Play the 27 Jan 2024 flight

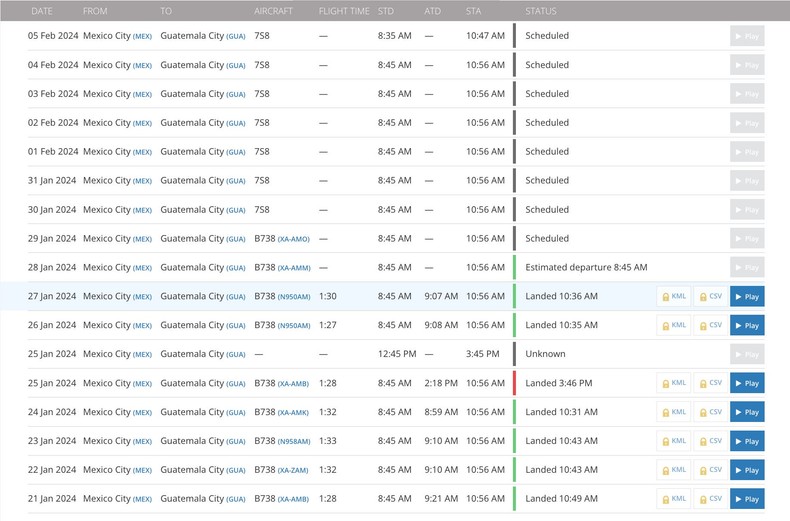click(747, 297)
